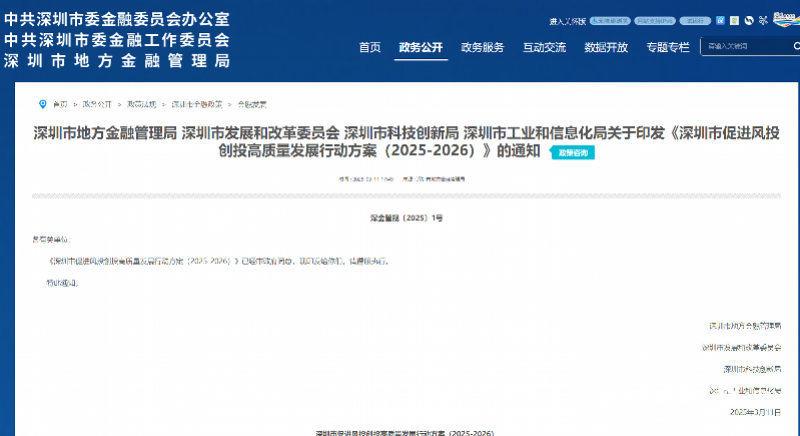Image resolution: width=800 pixels, height=436 pixels.
Task: Click the last breadcrumb item after 深圳市金融政策
Action: [x=252, y=104]
